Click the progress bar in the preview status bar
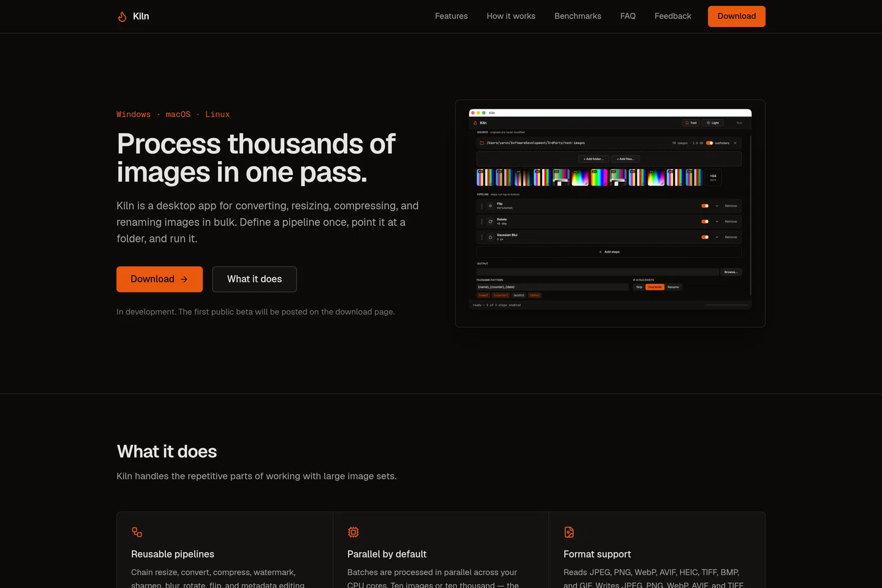The width and height of the screenshot is (882, 588). pyautogui.click(x=726, y=305)
